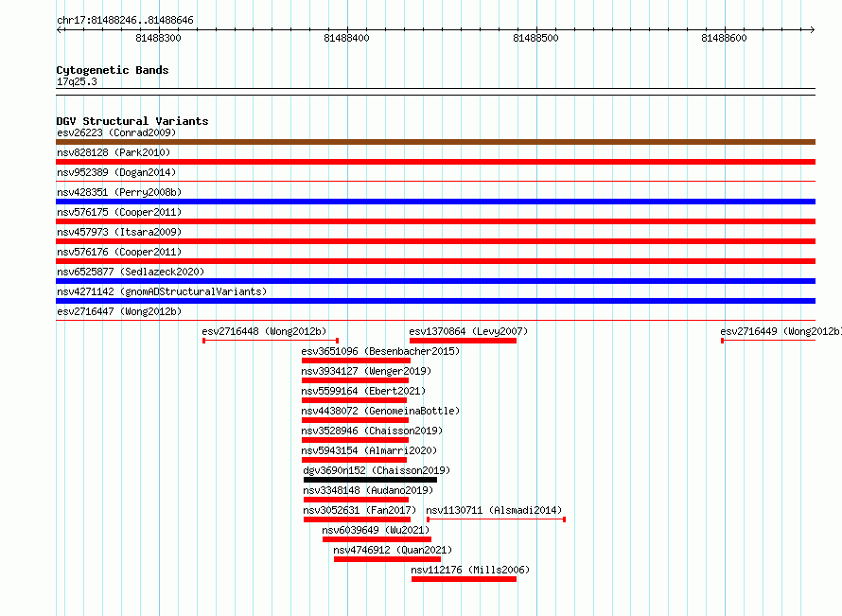Screen dimensions: 842x616
Task: Open nsv5599164 (Ebert2021) label
Action: click(x=363, y=391)
